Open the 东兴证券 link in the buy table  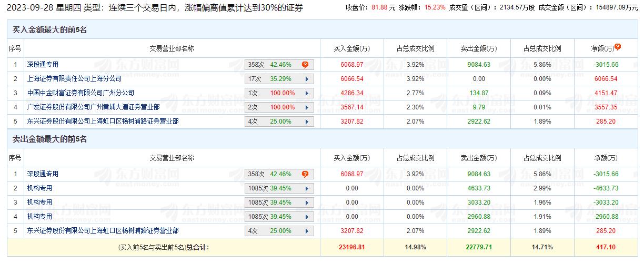103,122
